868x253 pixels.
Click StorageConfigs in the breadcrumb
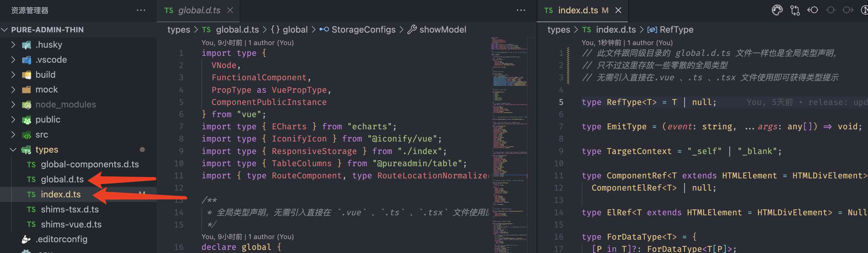[x=363, y=30]
